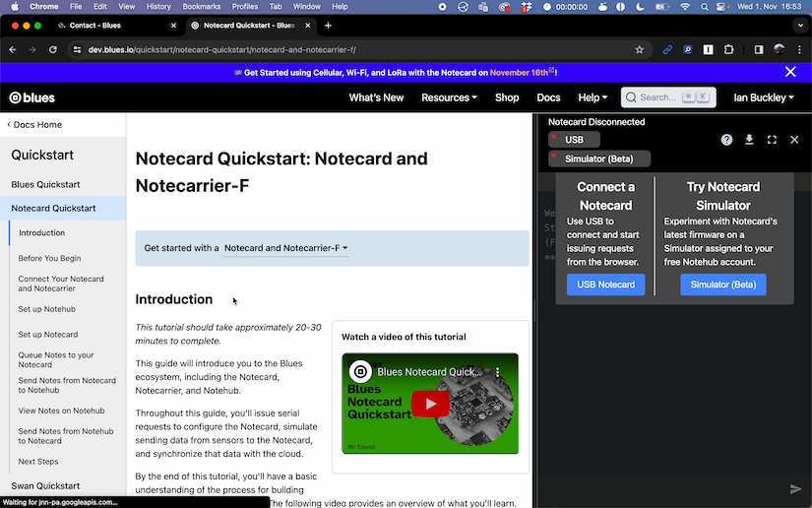Click the blue USB Notecard button
Image resolution: width=812 pixels, height=508 pixels.
[x=605, y=285]
